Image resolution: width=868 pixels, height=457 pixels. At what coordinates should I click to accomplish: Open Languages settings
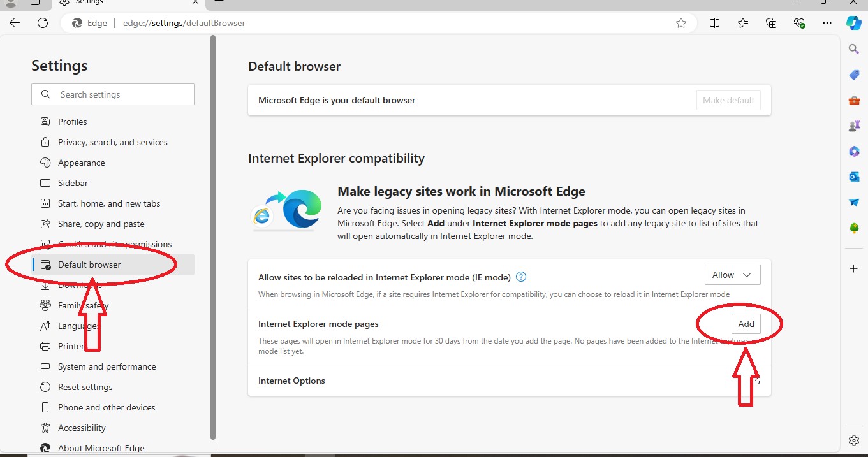(113, 326)
